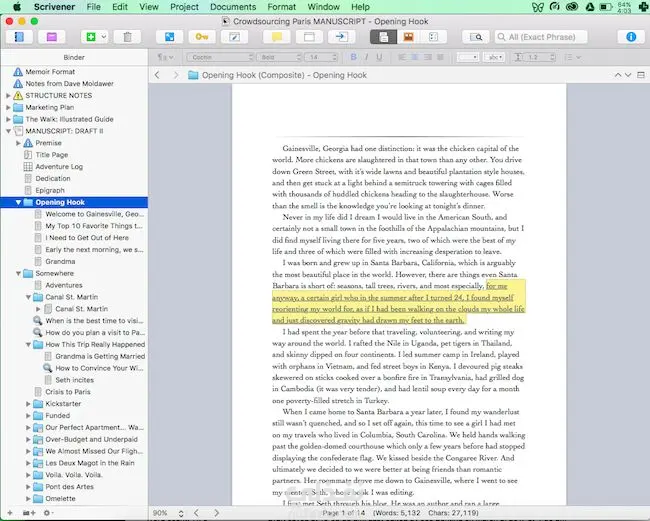This screenshot has height=521, width=650.
Task: Click the Compose edit icon in toolbar
Action: (235, 37)
